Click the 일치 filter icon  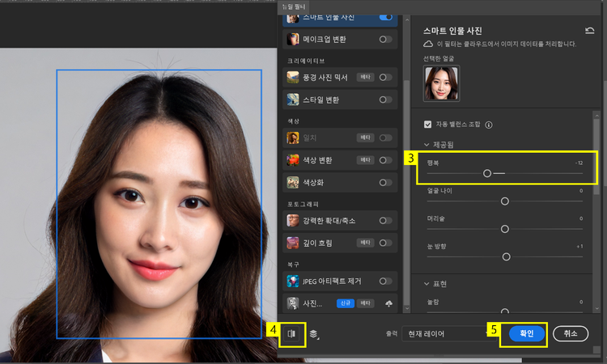293,138
